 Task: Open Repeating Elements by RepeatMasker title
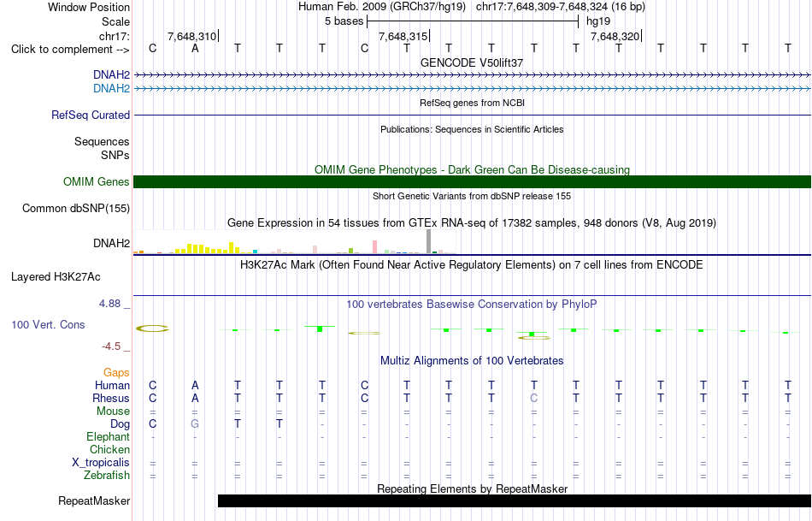tap(472, 488)
